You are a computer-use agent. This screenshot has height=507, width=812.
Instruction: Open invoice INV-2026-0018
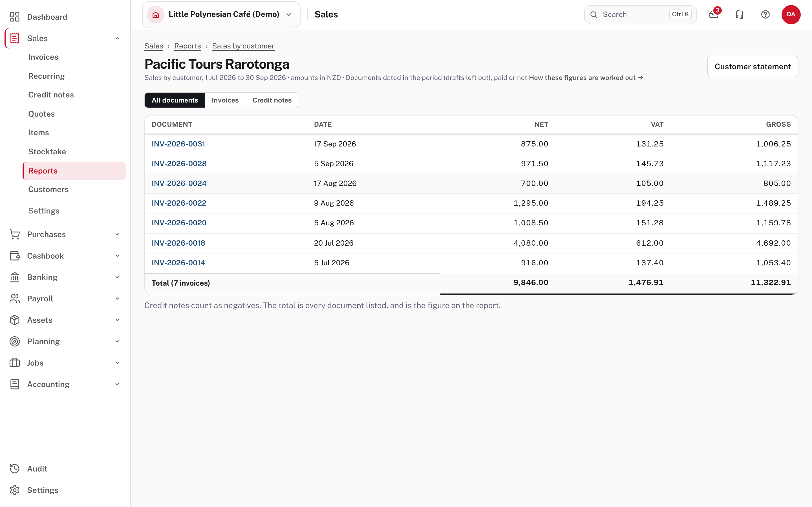178,243
